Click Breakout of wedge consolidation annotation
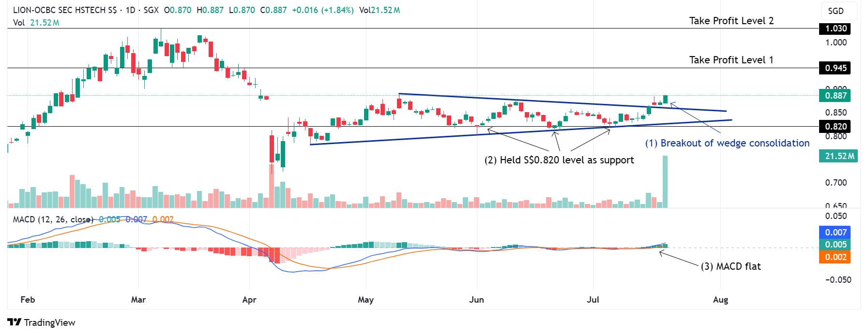The image size is (868, 335). (x=727, y=143)
